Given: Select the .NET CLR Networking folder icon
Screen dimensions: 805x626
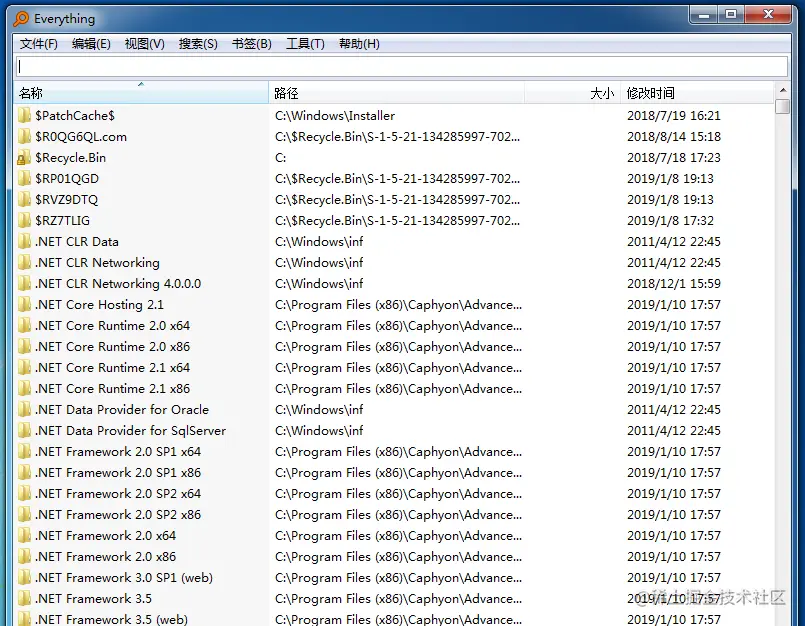Looking at the screenshot, I should point(24,263).
